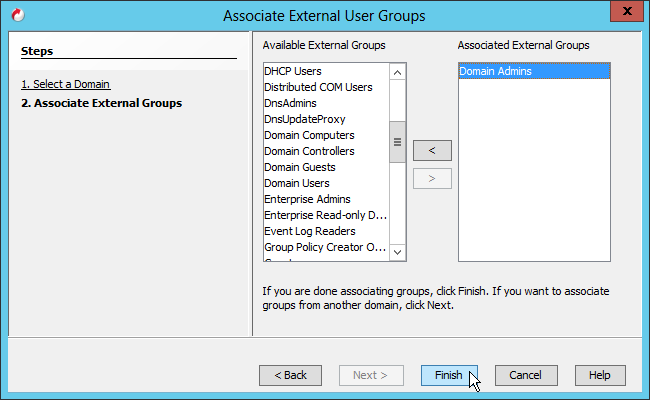This screenshot has width=650, height=400.
Task: Choose Domain Users group
Action: coord(296,183)
